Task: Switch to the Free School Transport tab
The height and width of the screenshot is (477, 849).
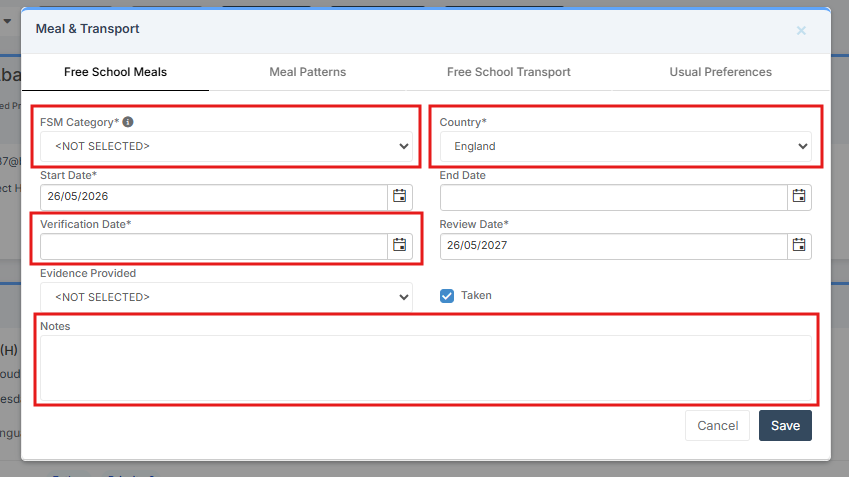Action: click(x=508, y=72)
